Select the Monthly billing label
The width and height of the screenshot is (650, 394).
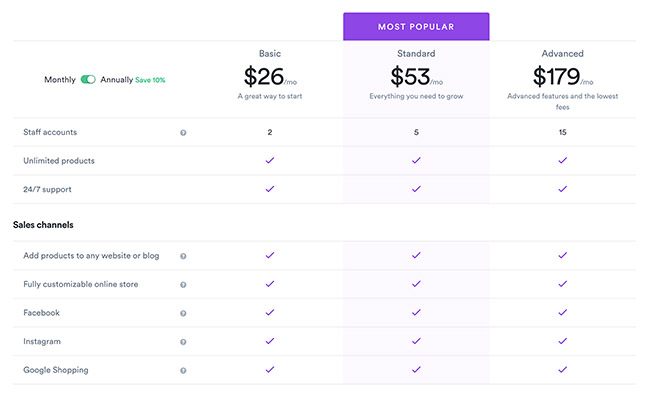point(60,80)
